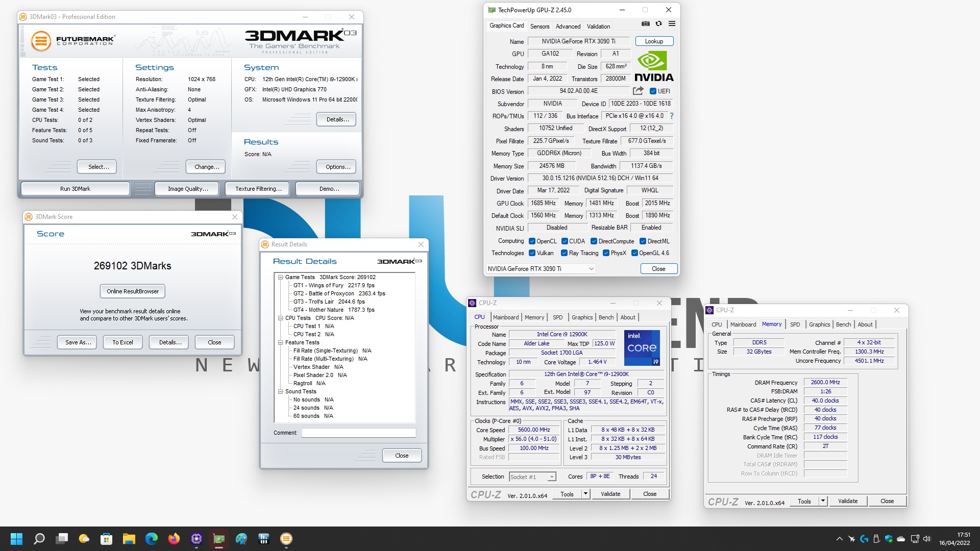
Task: Open Bench tab in left CPU-Z window
Action: coord(606,317)
